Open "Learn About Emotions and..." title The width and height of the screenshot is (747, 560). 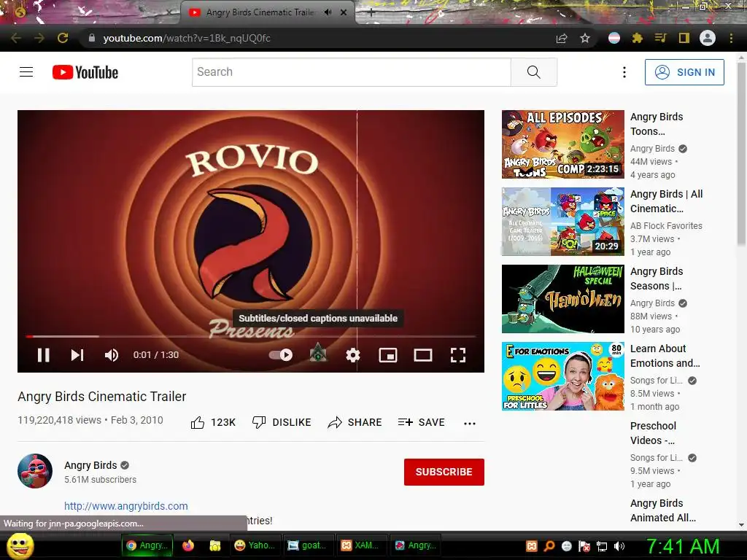tap(665, 356)
